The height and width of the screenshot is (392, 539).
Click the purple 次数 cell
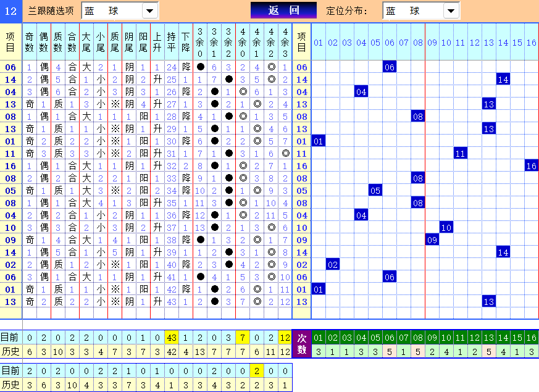[302, 344]
